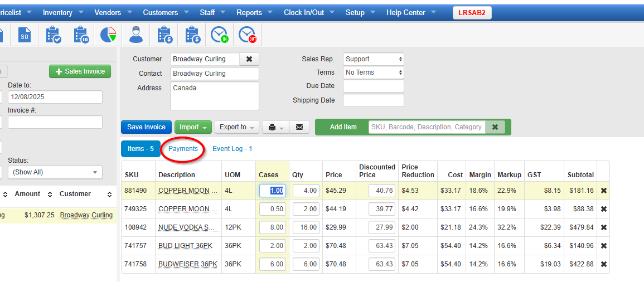Switch to the Payments tab
This screenshot has height=282, width=644.
(183, 149)
